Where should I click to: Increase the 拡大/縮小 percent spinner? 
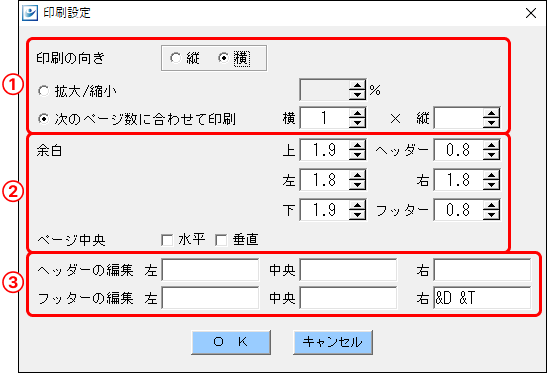(x=357, y=85)
